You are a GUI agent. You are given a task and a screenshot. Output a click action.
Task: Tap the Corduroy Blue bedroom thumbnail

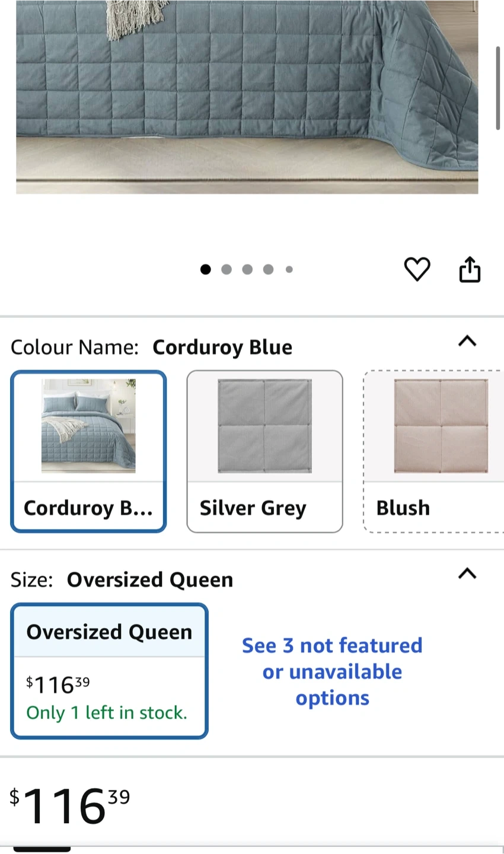[88, 426]
